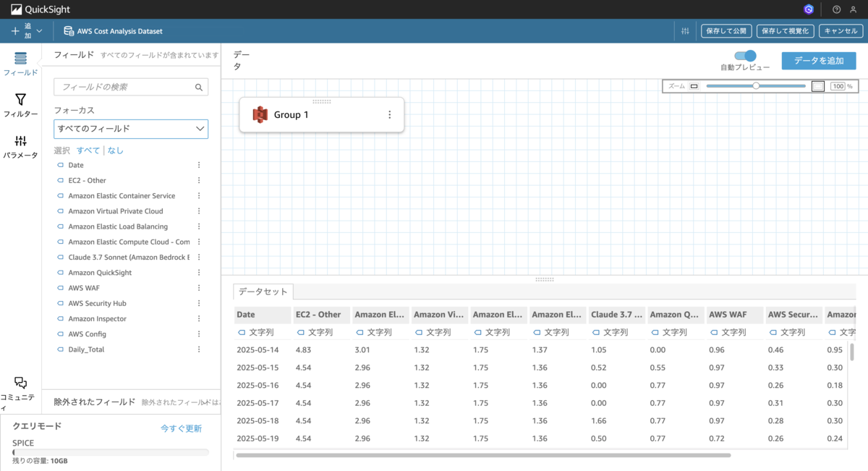Select the Daily_Total field in list

(86, 349)
